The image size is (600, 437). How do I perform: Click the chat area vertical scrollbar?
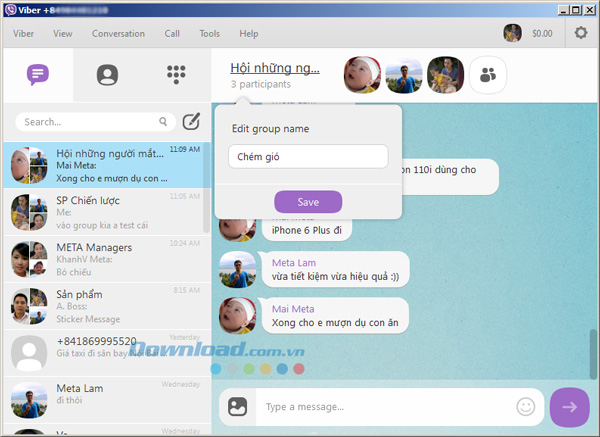[x=592, y=354]
